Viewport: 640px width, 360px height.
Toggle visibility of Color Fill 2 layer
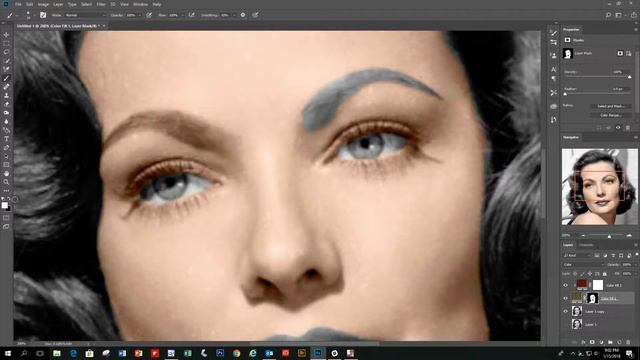566,285
